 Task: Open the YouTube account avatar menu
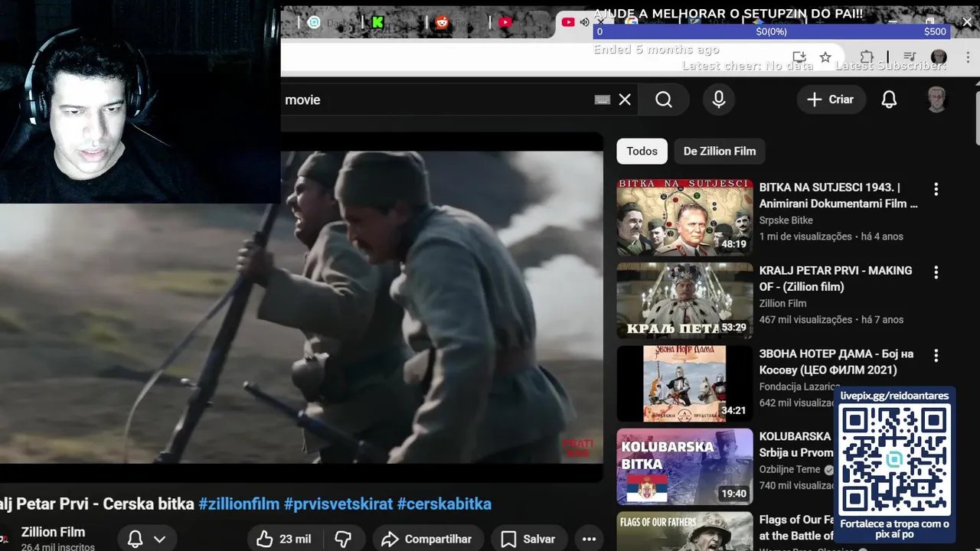point(936,99)
